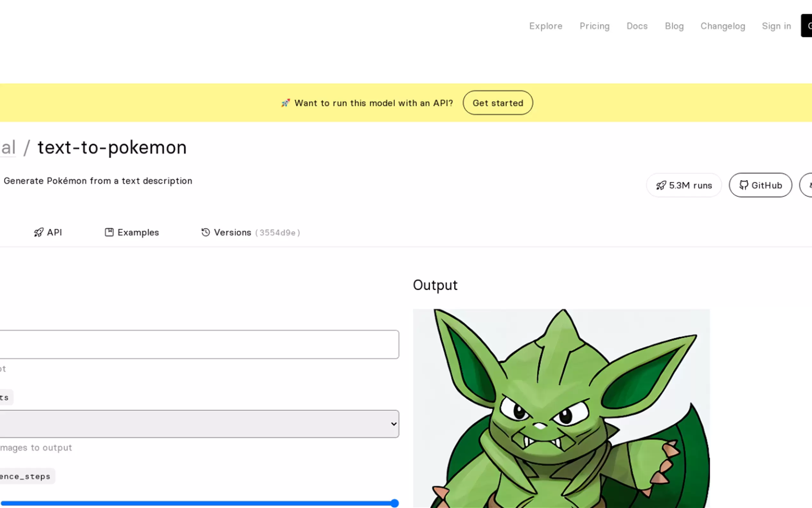Screen dimensions: 812x508
Task: Go to the Explore page
Action: coord(545,26)
